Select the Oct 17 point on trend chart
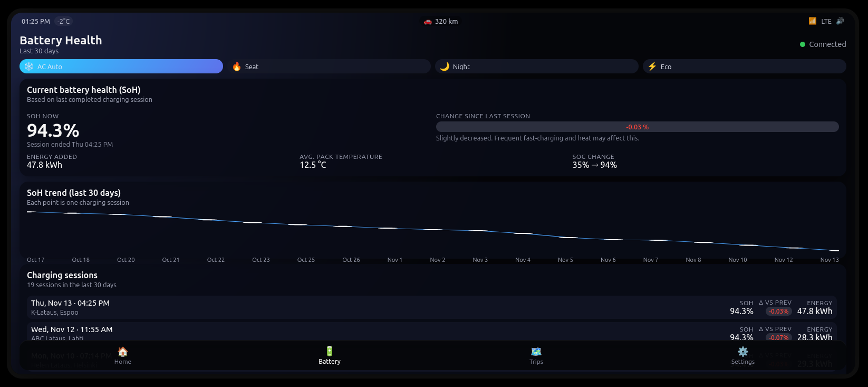868x387 pixels. tap(32, 212)
